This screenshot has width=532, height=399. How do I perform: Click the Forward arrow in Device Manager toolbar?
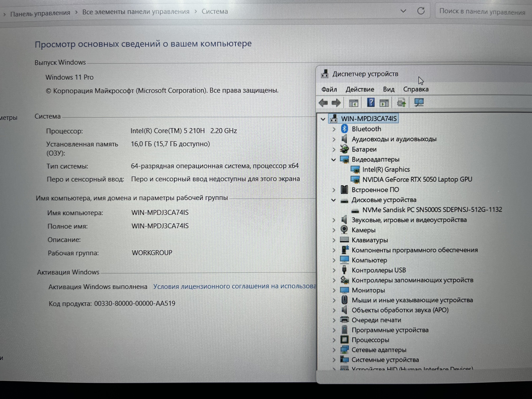click(336, 103)
